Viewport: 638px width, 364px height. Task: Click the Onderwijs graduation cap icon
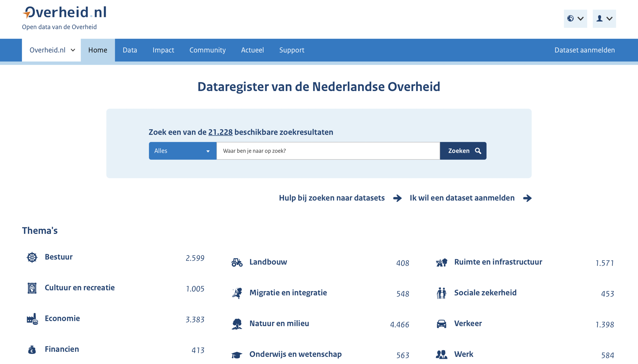point(237,355)
